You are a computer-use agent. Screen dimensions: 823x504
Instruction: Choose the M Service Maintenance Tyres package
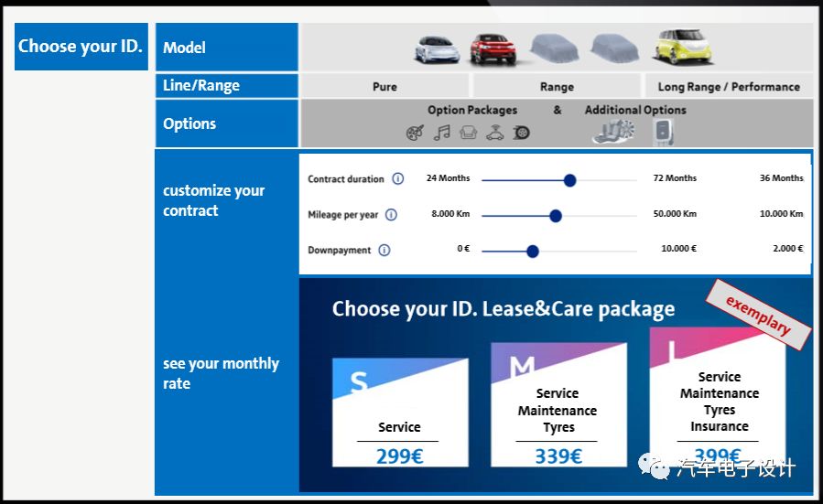click(x=558, y=404)
